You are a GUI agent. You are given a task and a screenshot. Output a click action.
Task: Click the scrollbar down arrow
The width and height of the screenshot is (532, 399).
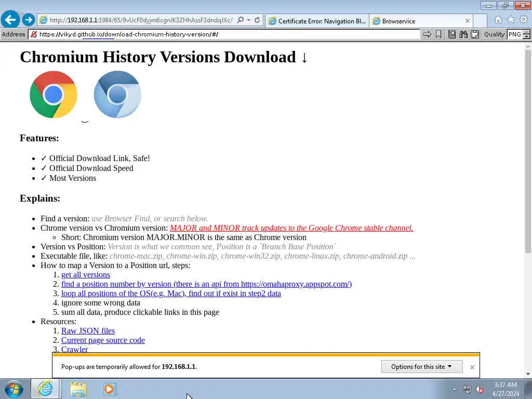pyautogui.click(x=528, y=374)
